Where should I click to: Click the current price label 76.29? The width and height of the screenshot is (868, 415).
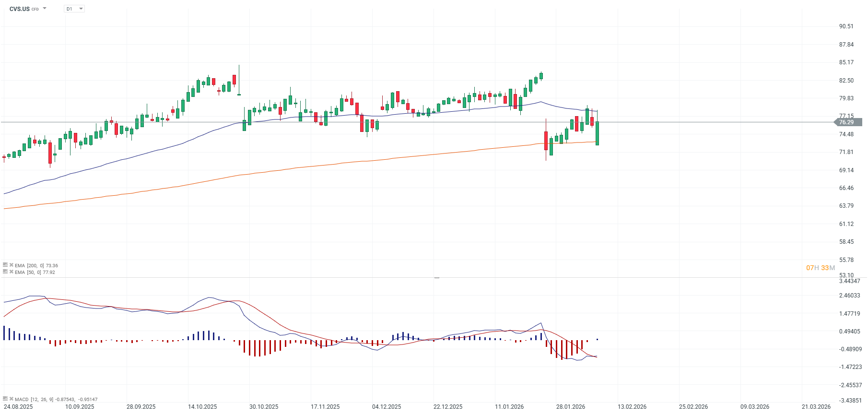(847, 122)
